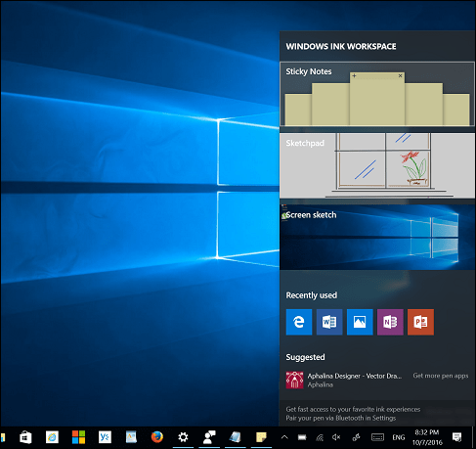Open PowerPoint from Recently used

[x=420, y=322]
